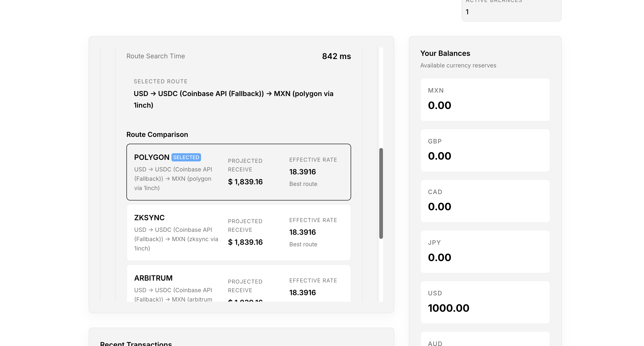Open the GBP balance card
The height and width of the screenshot is (346, 644).
485,150
